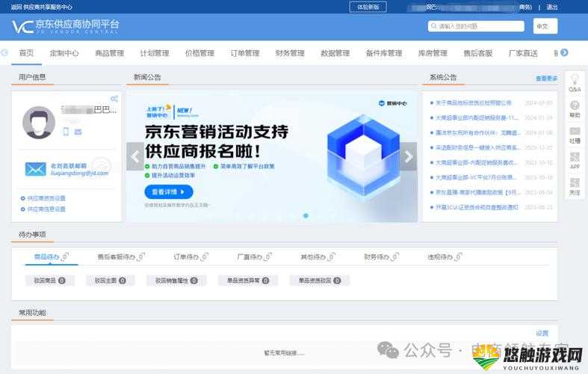Click the 单品资质异常 0 tag
588x374 pixels.
click(x=248, y=280)
